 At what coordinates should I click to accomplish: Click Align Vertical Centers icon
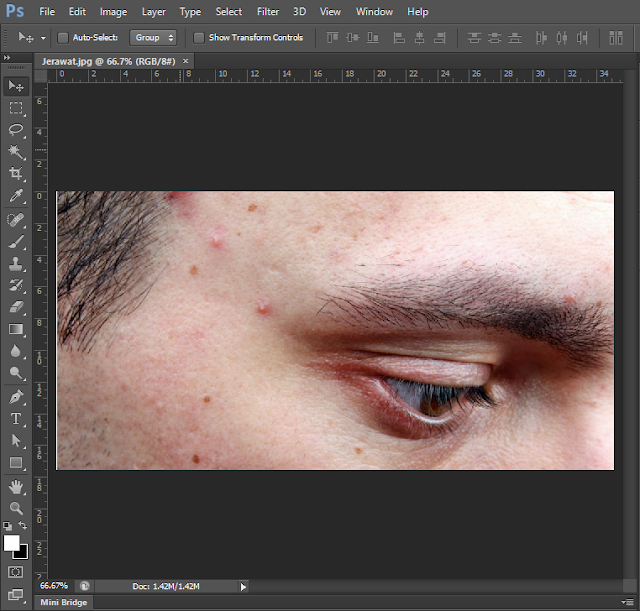pos(353,38)
